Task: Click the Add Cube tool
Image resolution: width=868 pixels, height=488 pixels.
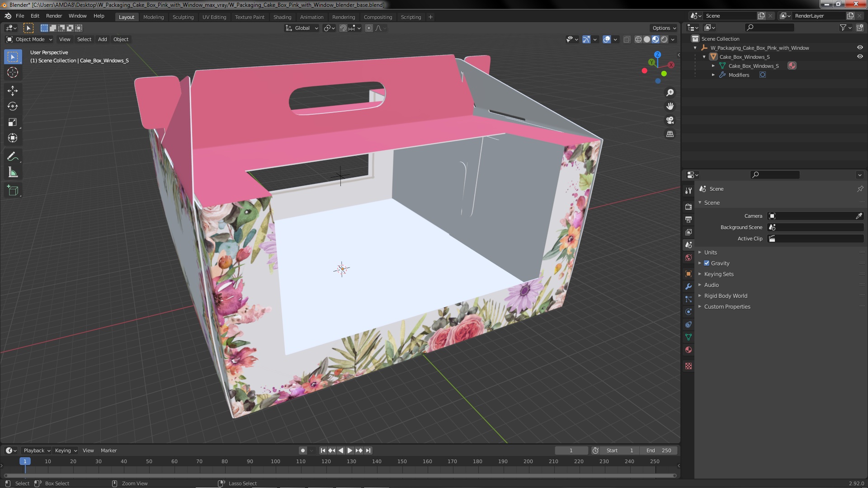Action: click(13, 191)
